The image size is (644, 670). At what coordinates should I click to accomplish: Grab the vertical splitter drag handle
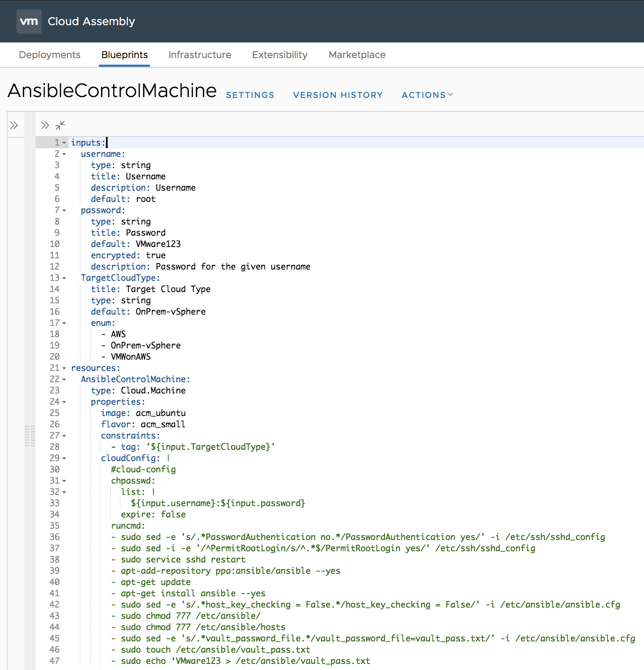30,436
